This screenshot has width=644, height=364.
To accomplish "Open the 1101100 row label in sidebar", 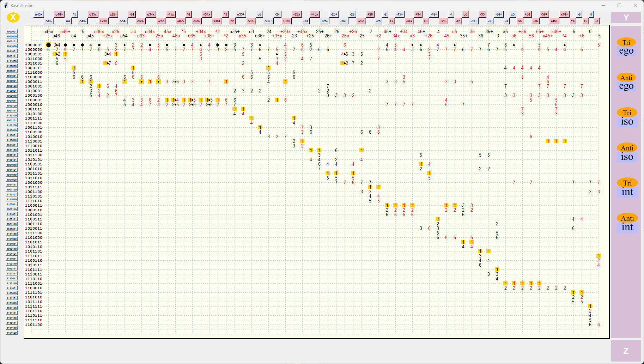I will coord(12,332).
